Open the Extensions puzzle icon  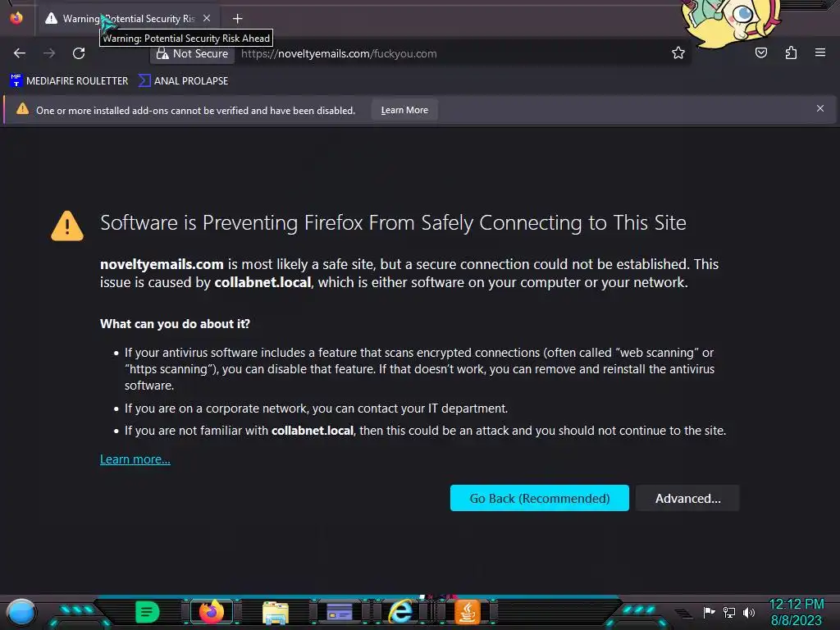tap(791, 52)
